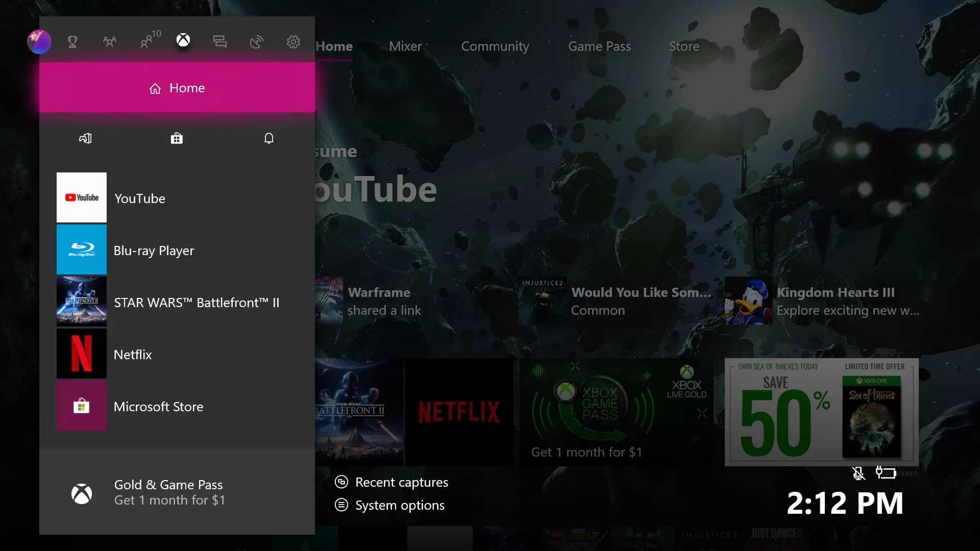The width and height of the screenshot is (980, 551).
Task: Open the Notifications bell icon
Action: pyautogui.click(x=269, y=138)
